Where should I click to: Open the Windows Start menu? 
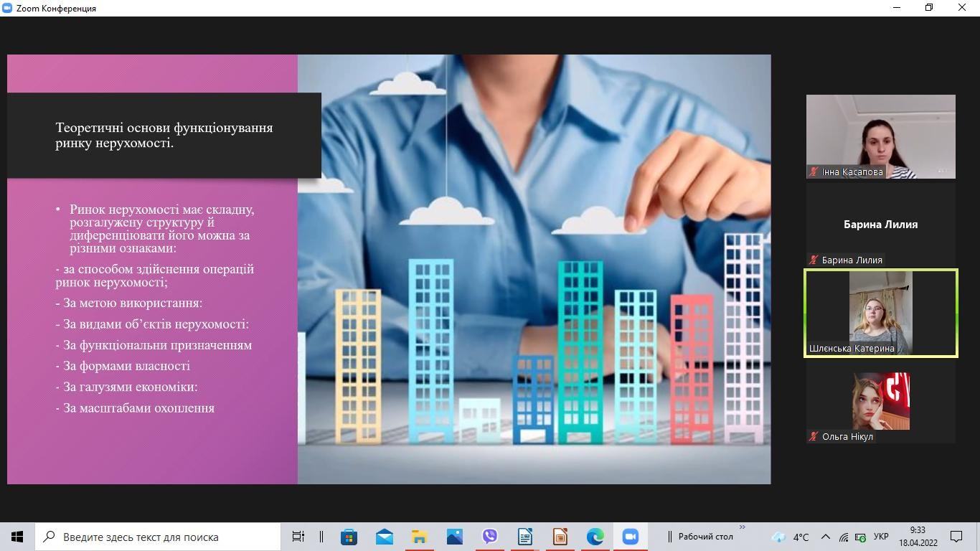[x=17, y=537]
